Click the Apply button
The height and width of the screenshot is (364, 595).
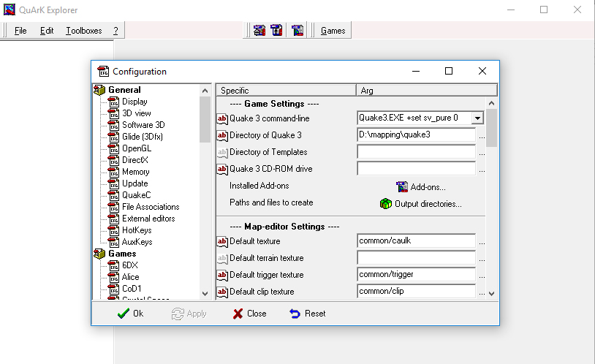pyautogui.click(x=189, y=314)
